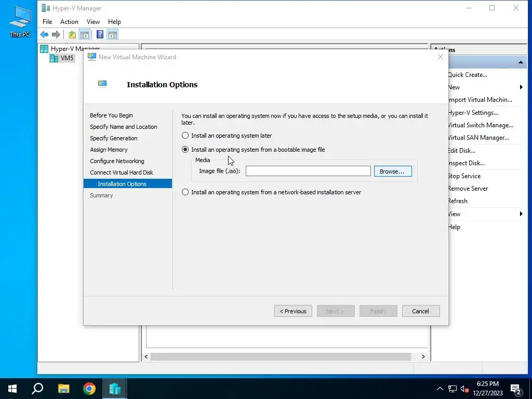Click the Browse... button
The width and height of the screenshot is (532, 399).
pyautogui.click(x=393, y=171)
